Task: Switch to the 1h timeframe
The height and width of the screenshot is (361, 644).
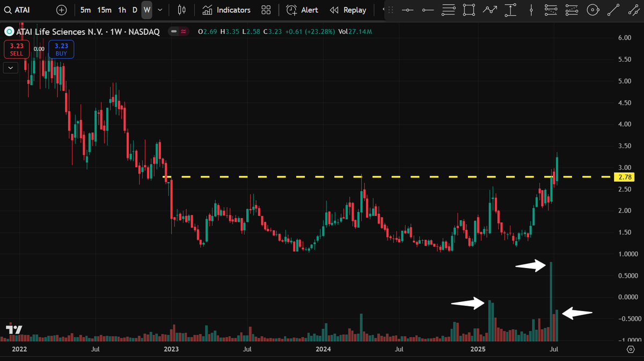Action: point(122,10)
